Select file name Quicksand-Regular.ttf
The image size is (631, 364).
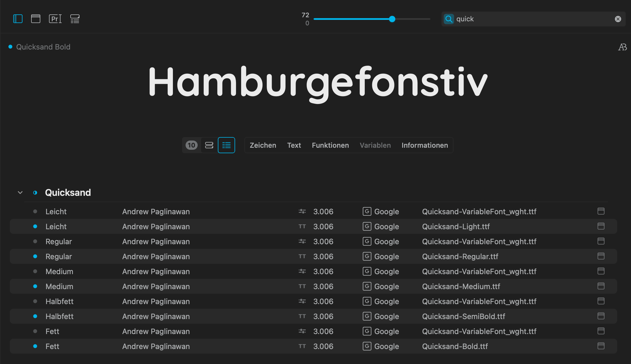tap(460, 256)
